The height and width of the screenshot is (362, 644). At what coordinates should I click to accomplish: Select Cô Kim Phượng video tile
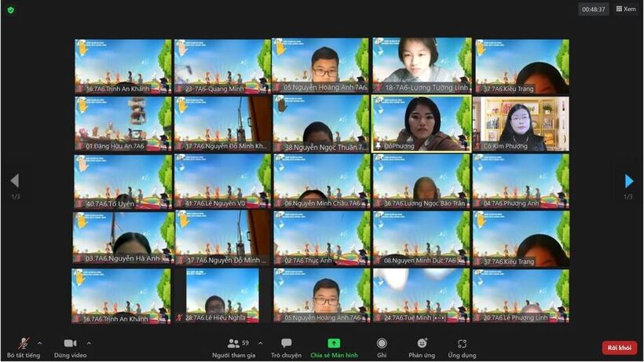pos(520,123)
